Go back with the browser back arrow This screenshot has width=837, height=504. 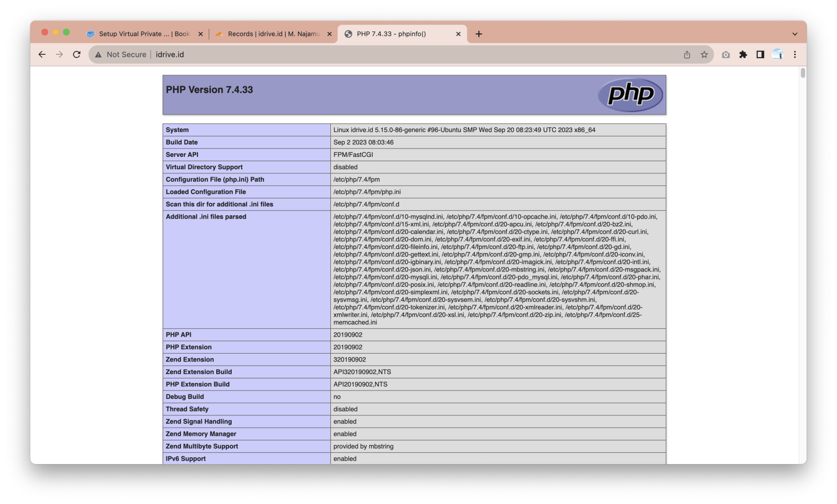coord(42,54)
